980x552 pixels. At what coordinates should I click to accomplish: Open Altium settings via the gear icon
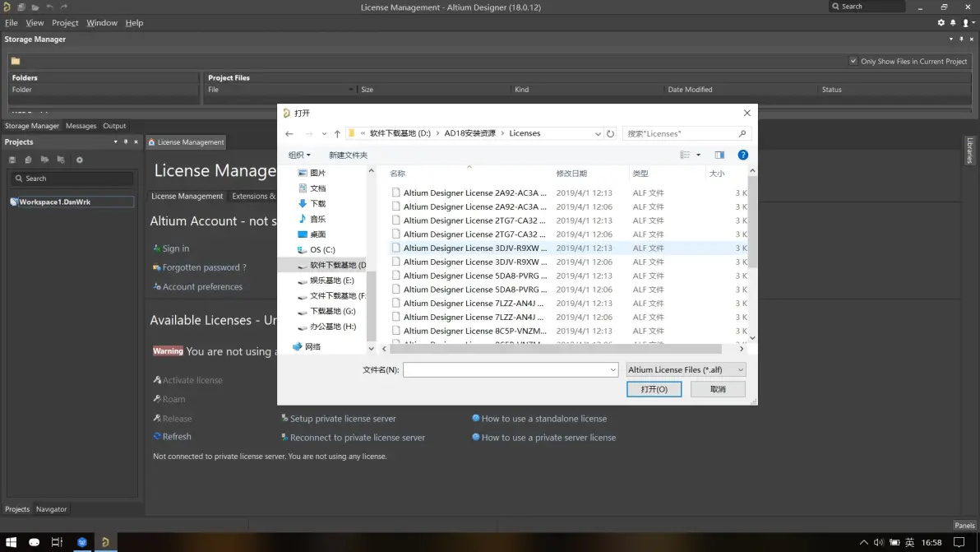941,22
